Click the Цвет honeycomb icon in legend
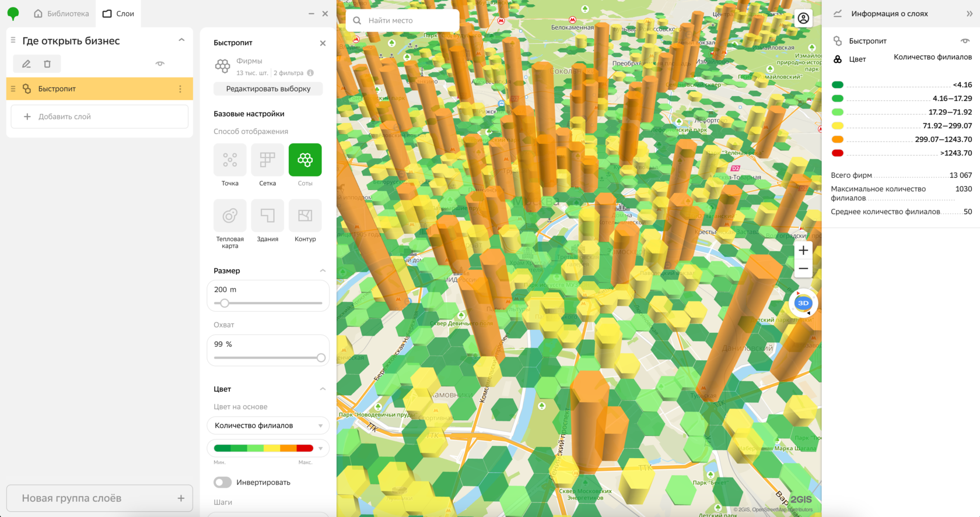The width and height of the screenshot is (980, 517). (838, 59)
